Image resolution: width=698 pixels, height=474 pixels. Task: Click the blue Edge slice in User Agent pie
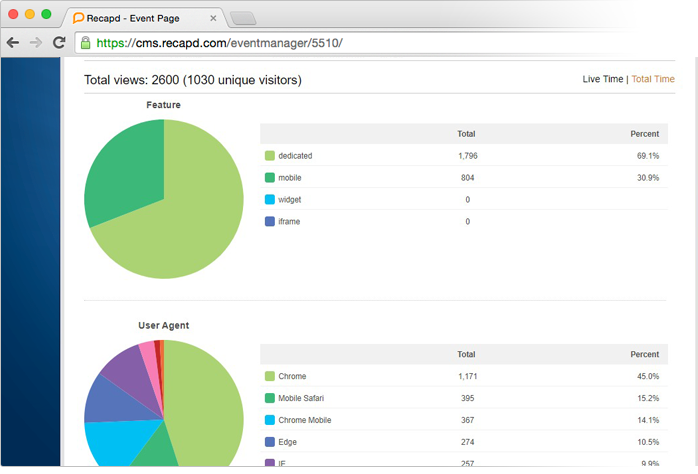[x=114, y=403]
